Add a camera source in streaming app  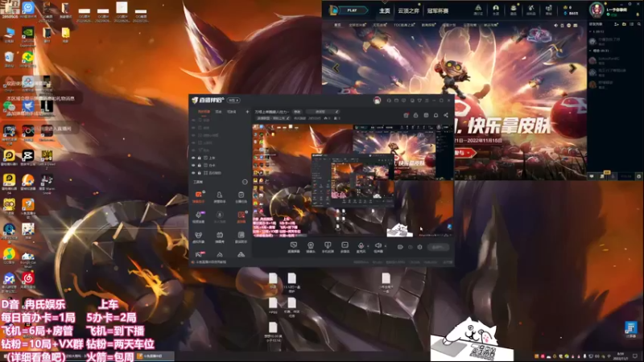pyautogui.click(x=311, y=247)
